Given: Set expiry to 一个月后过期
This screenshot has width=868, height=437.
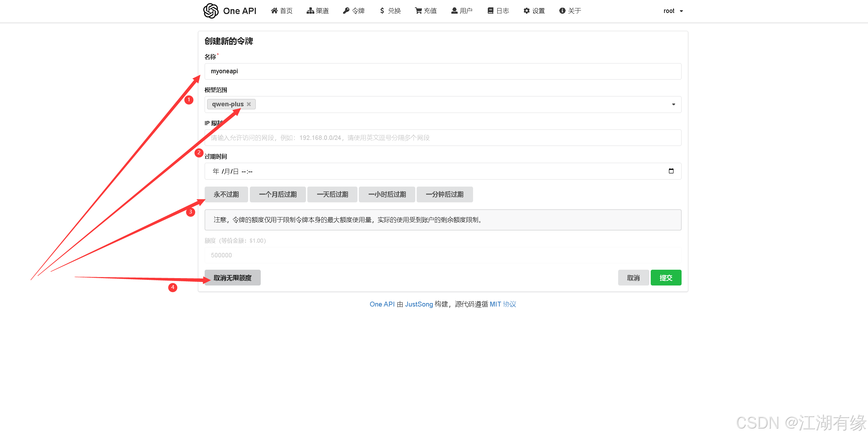Looking at the screenshot, I should [x=278, y=194].
